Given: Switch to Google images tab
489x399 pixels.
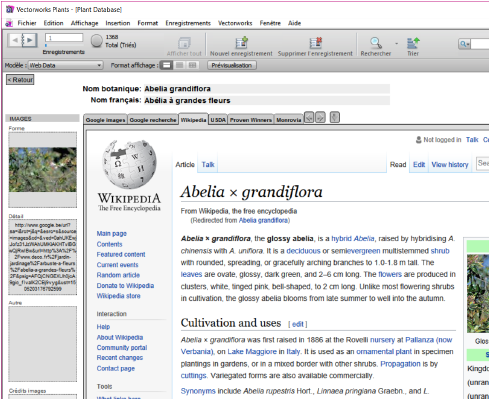Looking at the screenshot, I should point(105,120).
